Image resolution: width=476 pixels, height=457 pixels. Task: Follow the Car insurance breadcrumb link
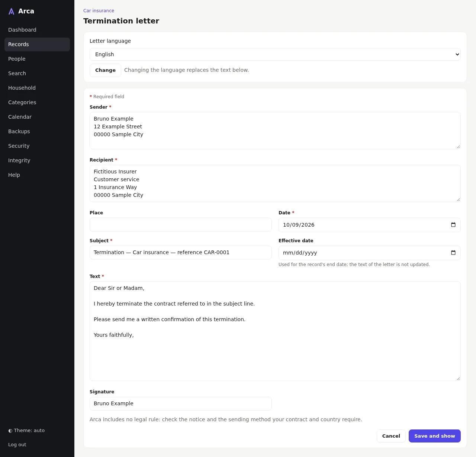click(x=99, y=11)
